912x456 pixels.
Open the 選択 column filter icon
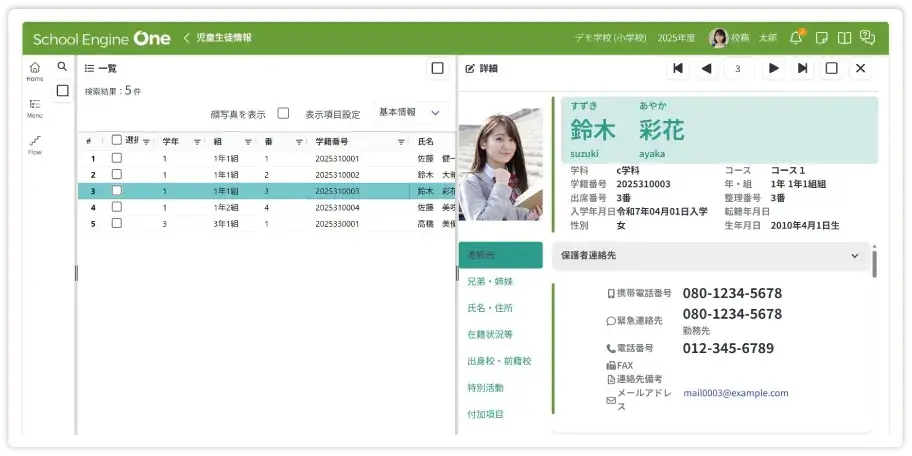pyautogui.click(x=147, y=142)
